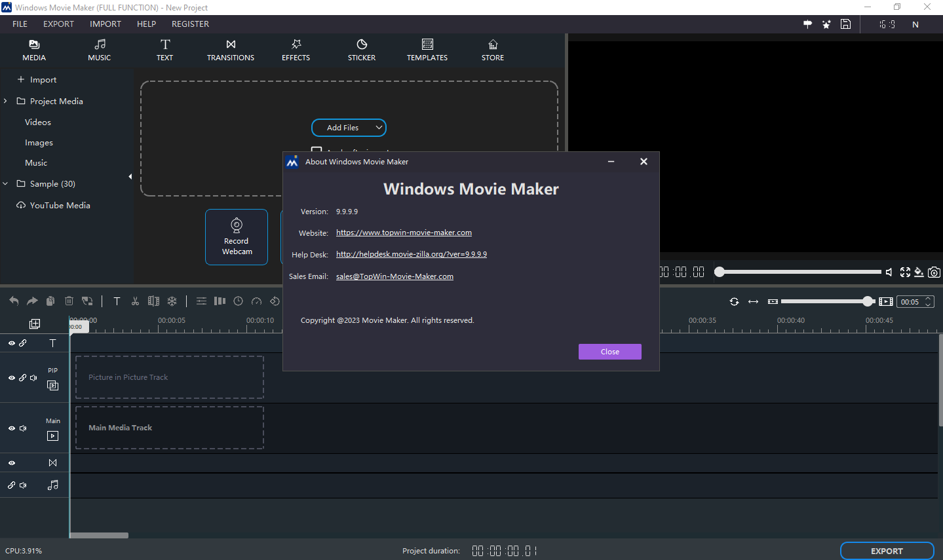Screen dimensions: 943x560
Task: Close the About Windows Movie Maker dialog
Action: (x=610, y=352)
